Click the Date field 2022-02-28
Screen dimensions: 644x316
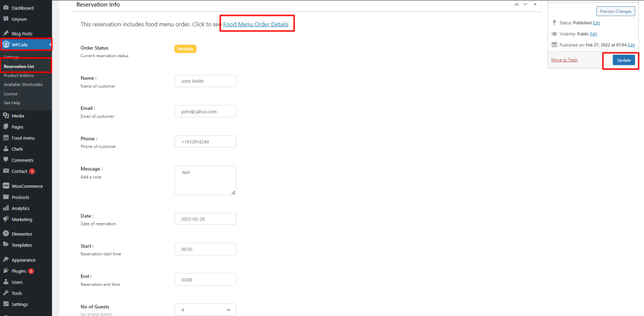206,219
